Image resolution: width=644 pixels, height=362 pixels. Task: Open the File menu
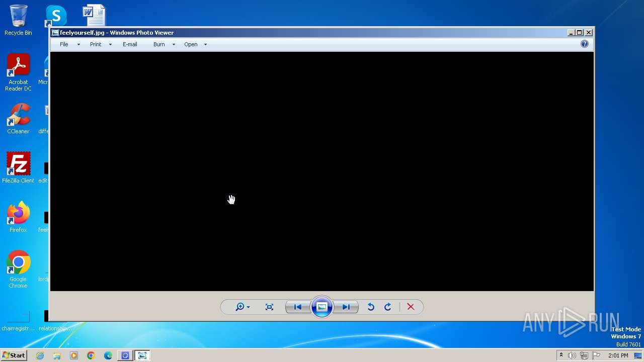[x=64, y=44]
